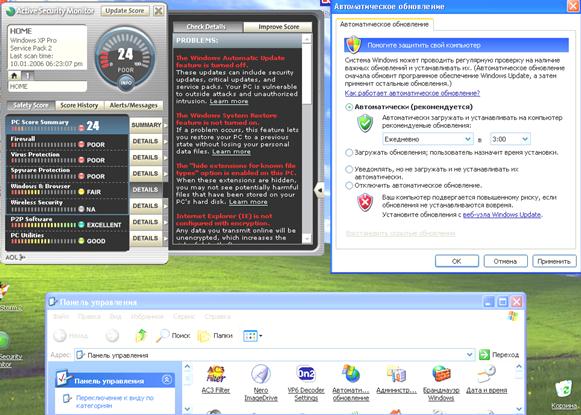Click the alert exclamation tab beside home icon
This screenshot has height=415, width=581.
(x=27, y=76)
